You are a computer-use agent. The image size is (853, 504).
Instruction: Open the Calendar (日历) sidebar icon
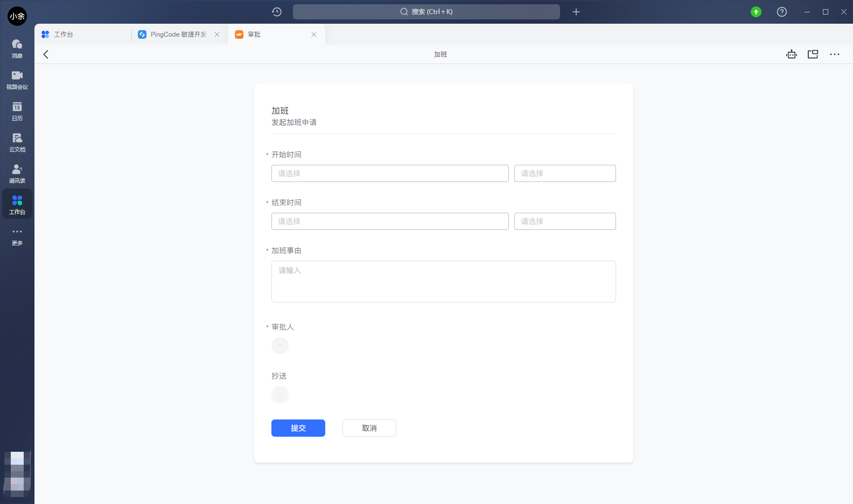(x=17, y=110)
